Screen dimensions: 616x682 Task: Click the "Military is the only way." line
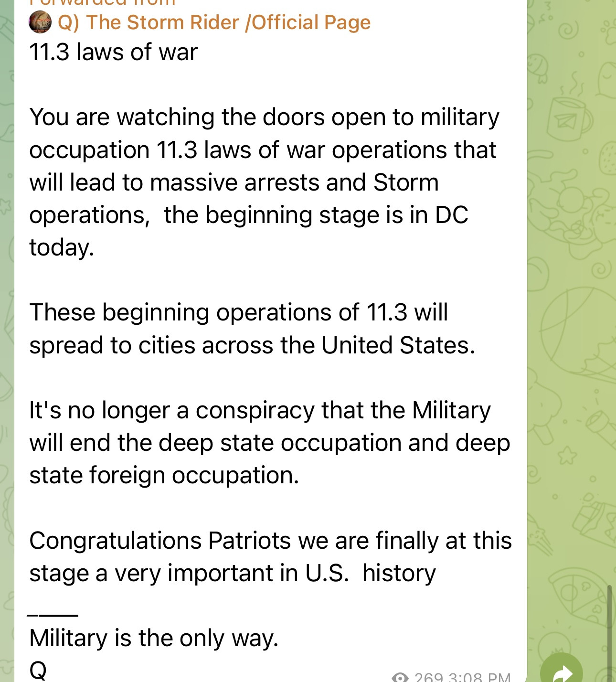click(x=154, y=638)
